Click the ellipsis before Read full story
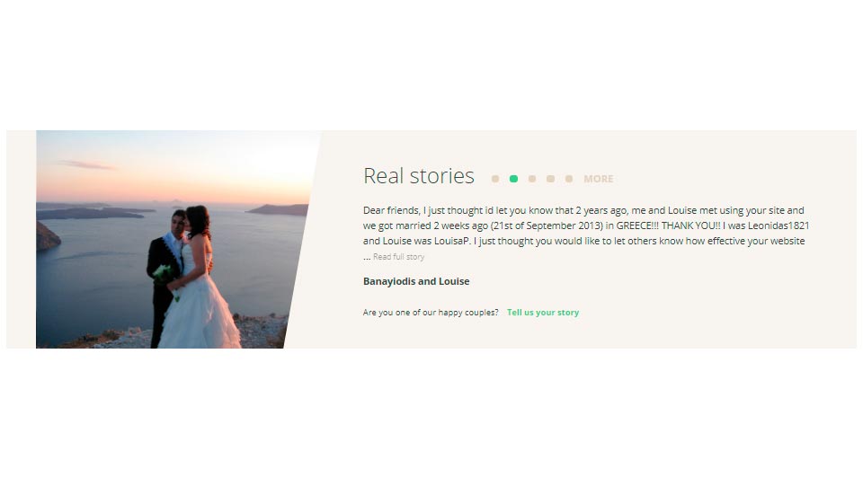Viewport: 863px width, 504px height. tap(367, 257)
